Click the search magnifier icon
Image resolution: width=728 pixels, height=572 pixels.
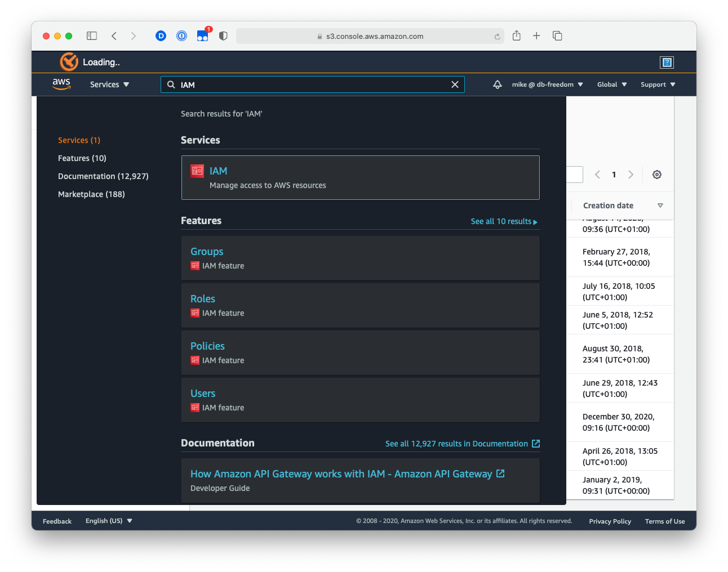click(171, 84)
